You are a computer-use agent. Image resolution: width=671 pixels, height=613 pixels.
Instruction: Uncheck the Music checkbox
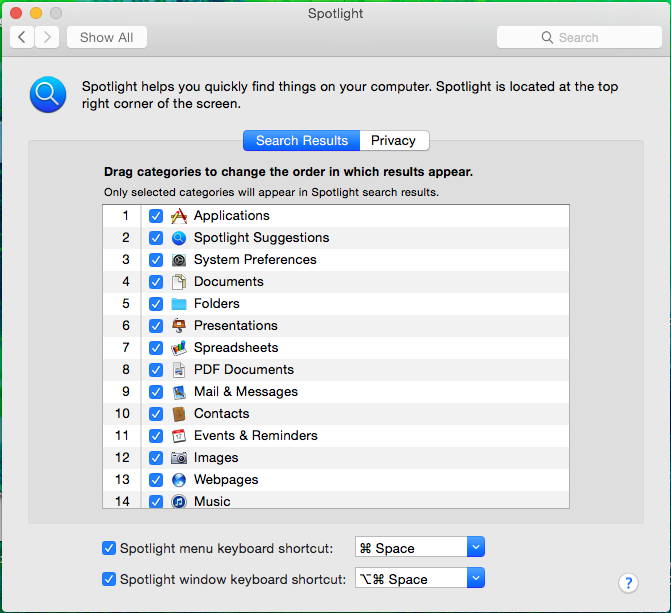(156, 501)
